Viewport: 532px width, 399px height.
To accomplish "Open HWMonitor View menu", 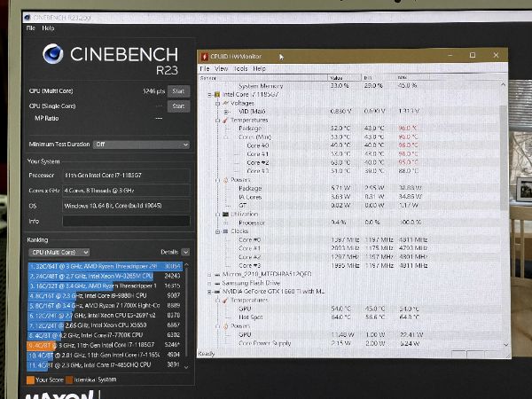I will [x=221, y=69].
